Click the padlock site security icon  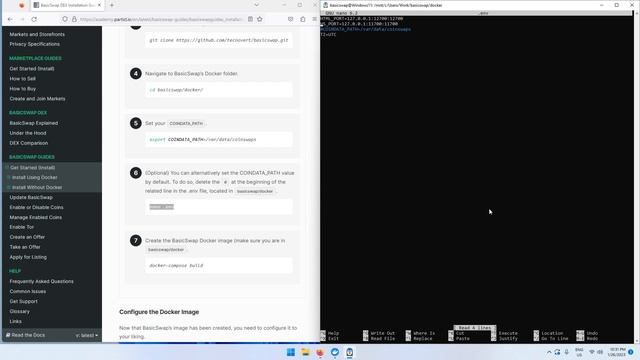pyautogui.click(x=74, y=19)
